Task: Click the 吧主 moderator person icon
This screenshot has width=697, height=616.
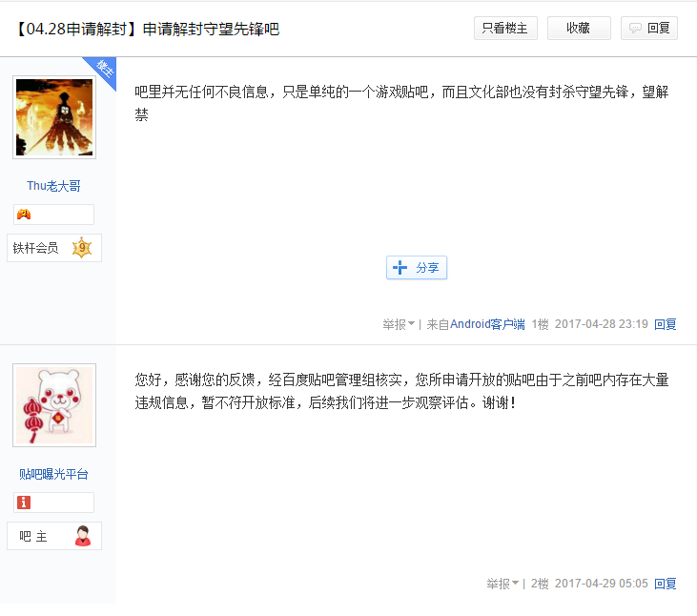Action: pyautogui.click(x=83, y=536)
